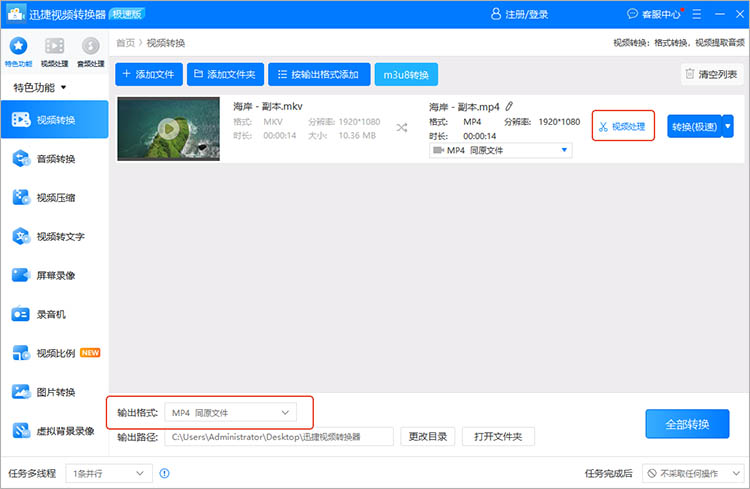Switch to 音频处理 top tab
Screen dimensions: 750x489
pos(90,51)
